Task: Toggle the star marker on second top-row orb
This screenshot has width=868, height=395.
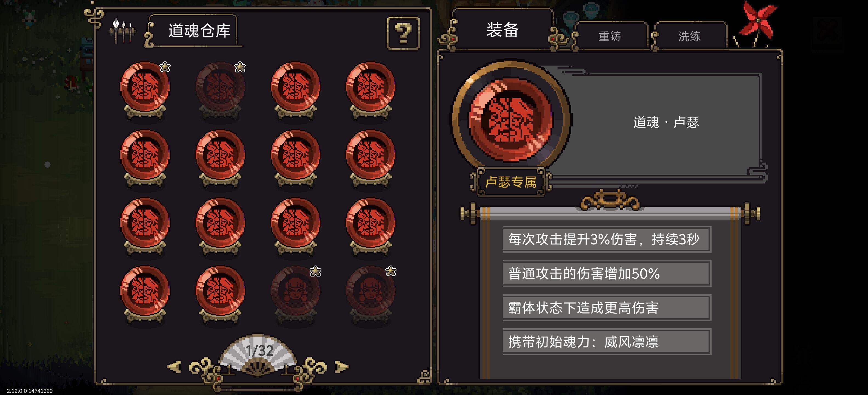Action: click(240, 67)
